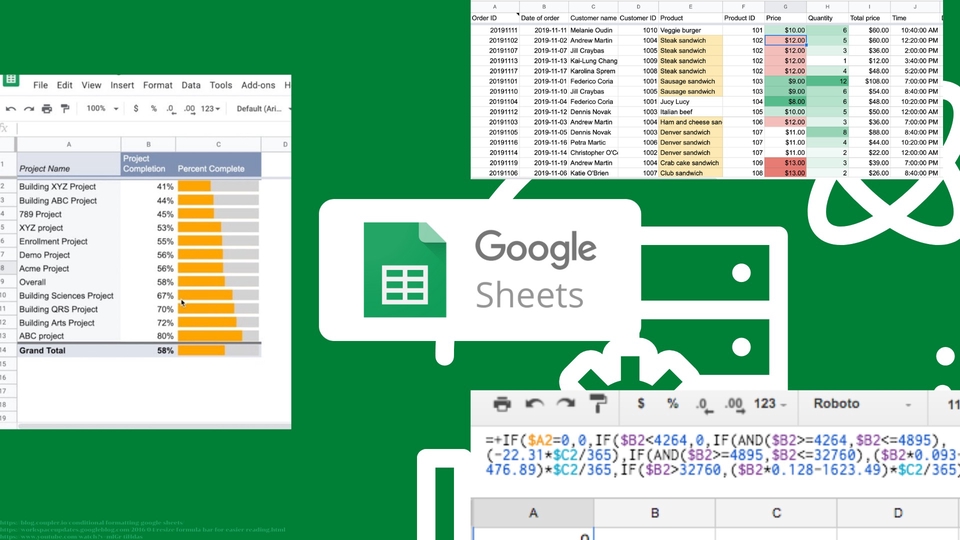This screenshot has height=540, width=960.
Task: Select column B header in bottom-right sheet
Action: coord(654,513)
